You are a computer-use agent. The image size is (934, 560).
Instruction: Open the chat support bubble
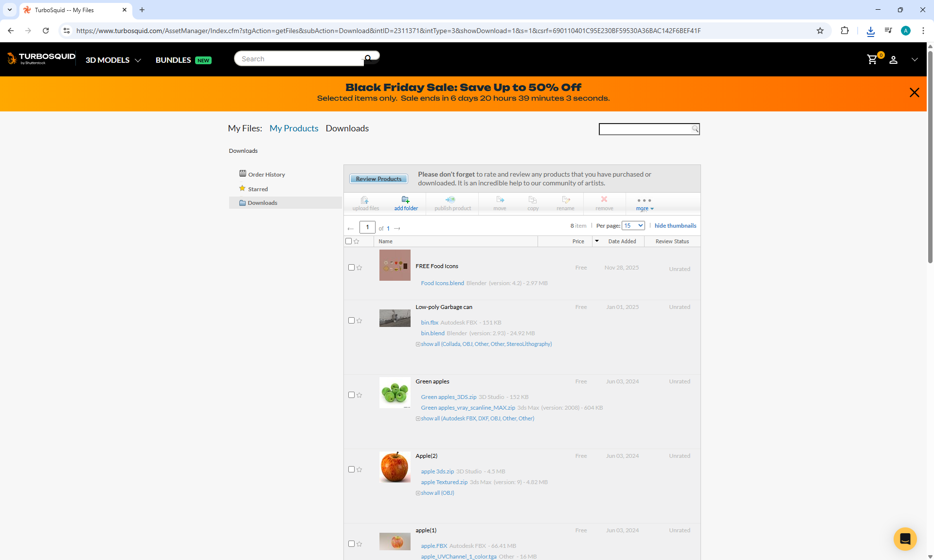click(905, 539)
